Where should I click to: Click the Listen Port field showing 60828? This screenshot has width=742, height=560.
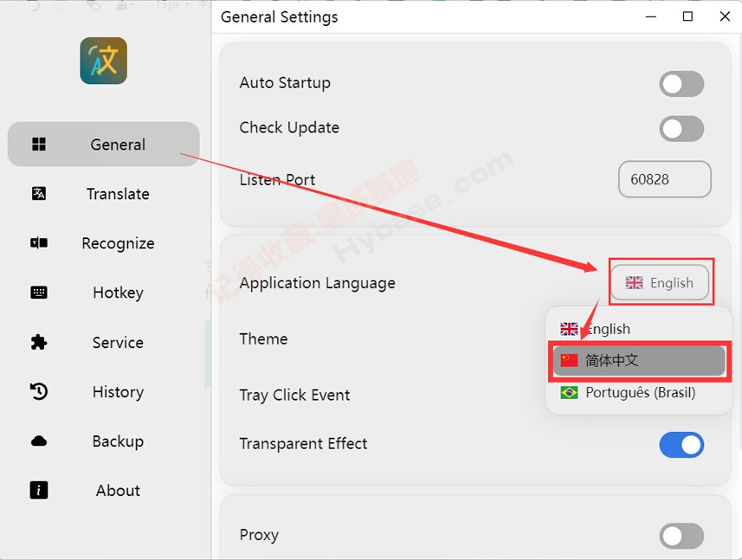[x=664, y=179]
